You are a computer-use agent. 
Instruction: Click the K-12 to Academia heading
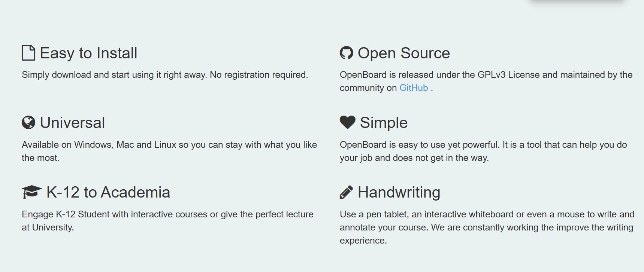tap(108, 192)
